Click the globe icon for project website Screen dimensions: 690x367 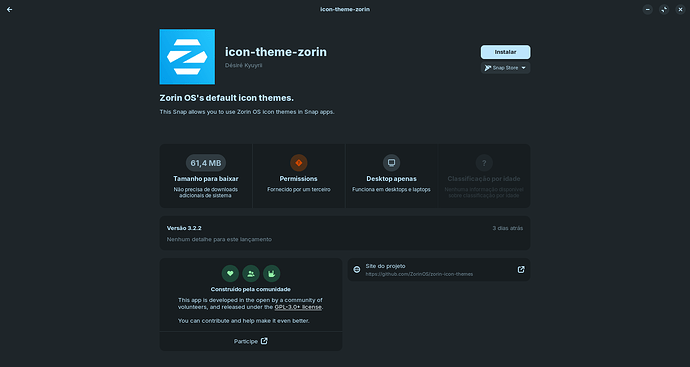[357, 270]
